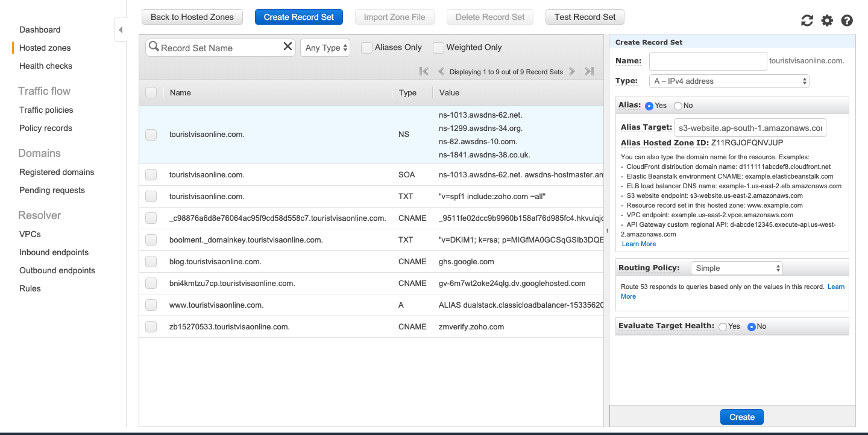
Task: Click the refresh icon in the header
Action: click(807, 21)
